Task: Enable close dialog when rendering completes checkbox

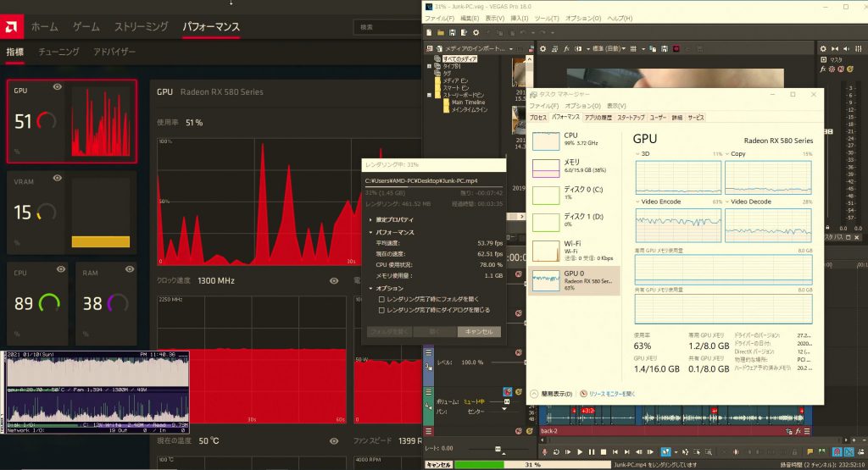Action: pyautogui.click(x=381, y=310)
